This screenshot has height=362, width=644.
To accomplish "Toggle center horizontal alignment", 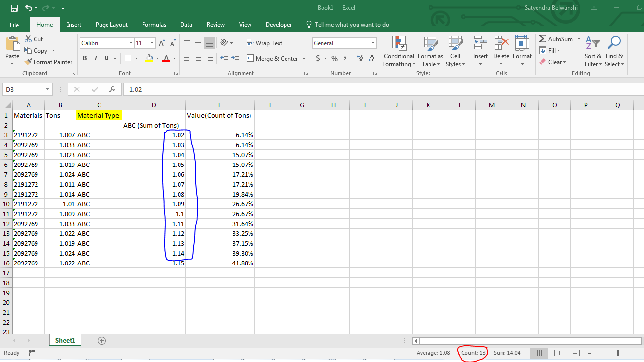I will coord(198,58).
